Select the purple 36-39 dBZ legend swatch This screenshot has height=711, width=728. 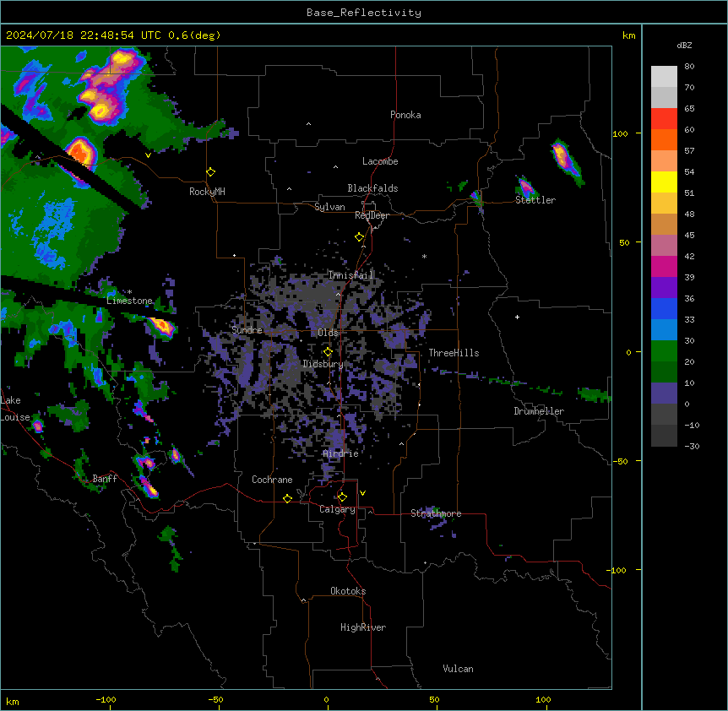664,288
